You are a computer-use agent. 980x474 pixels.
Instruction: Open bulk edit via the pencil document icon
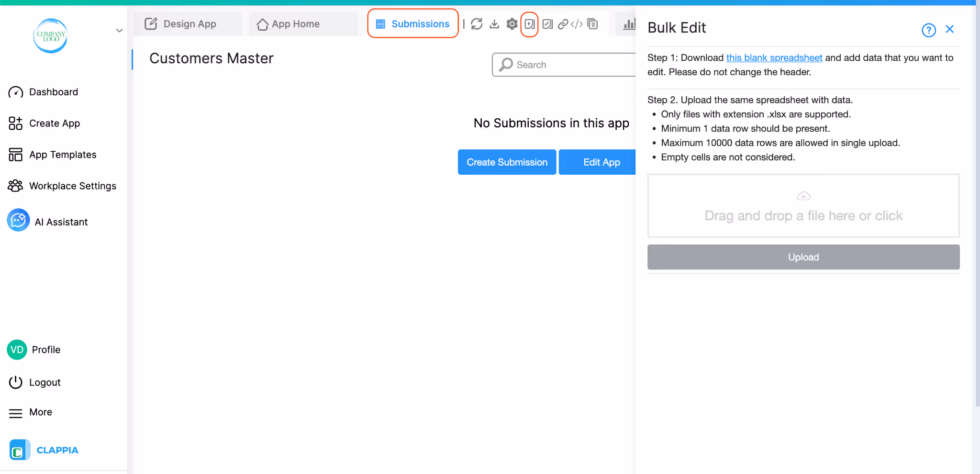pos(546,24)
